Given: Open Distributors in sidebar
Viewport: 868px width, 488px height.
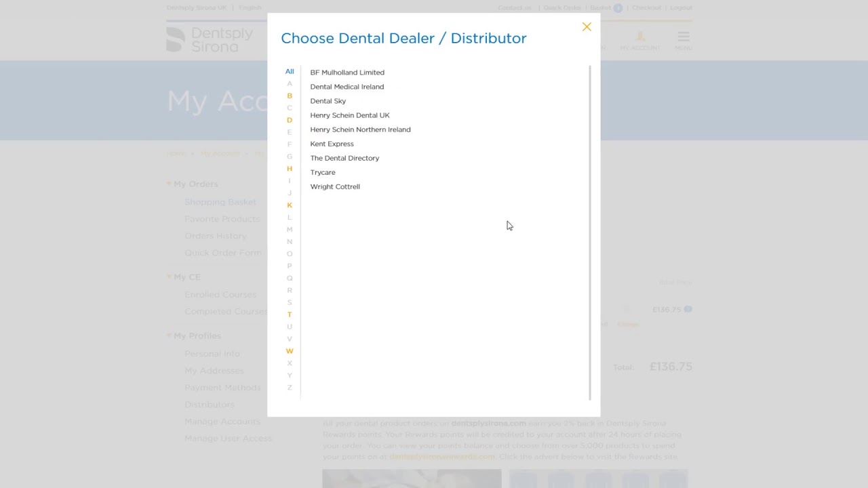Looking at the screenshot, I should [x=210, y=405].
